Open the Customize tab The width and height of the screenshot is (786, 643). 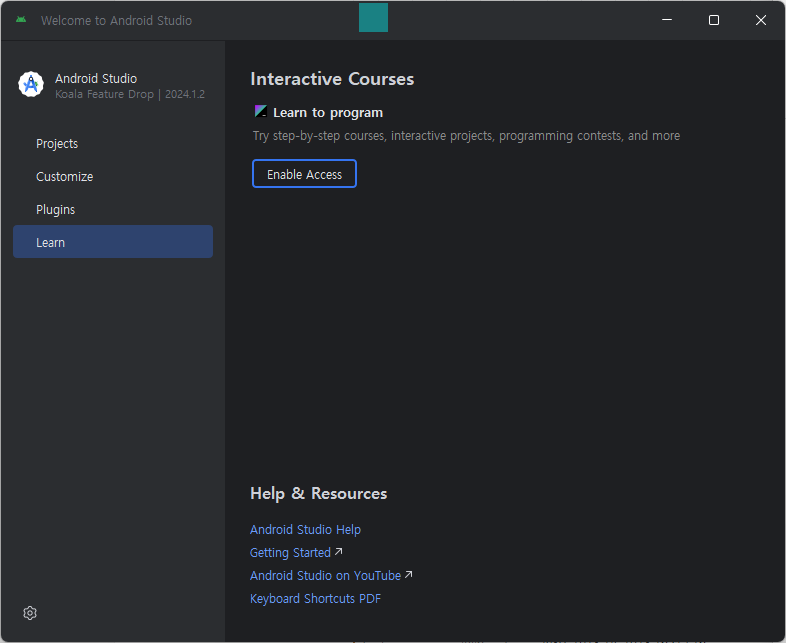[x=64, y=177]
